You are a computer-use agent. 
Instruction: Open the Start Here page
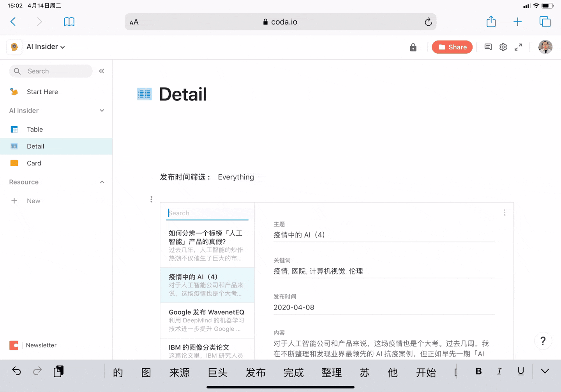56,92
